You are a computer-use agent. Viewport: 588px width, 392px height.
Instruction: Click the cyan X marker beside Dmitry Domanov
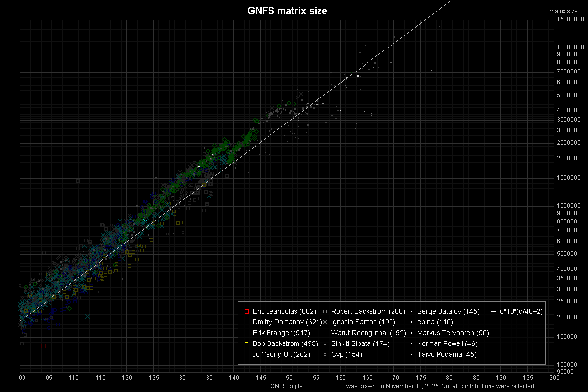(x=246, y=322)
